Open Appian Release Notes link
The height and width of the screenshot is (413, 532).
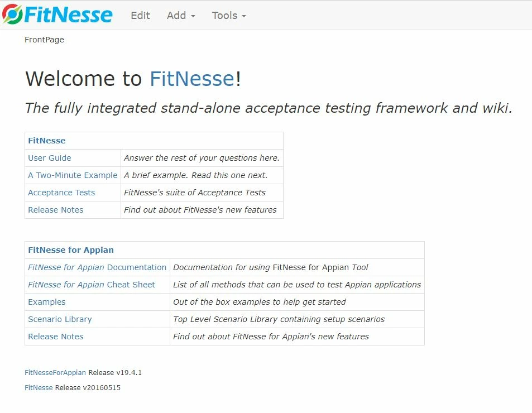[x=56, y=337]
